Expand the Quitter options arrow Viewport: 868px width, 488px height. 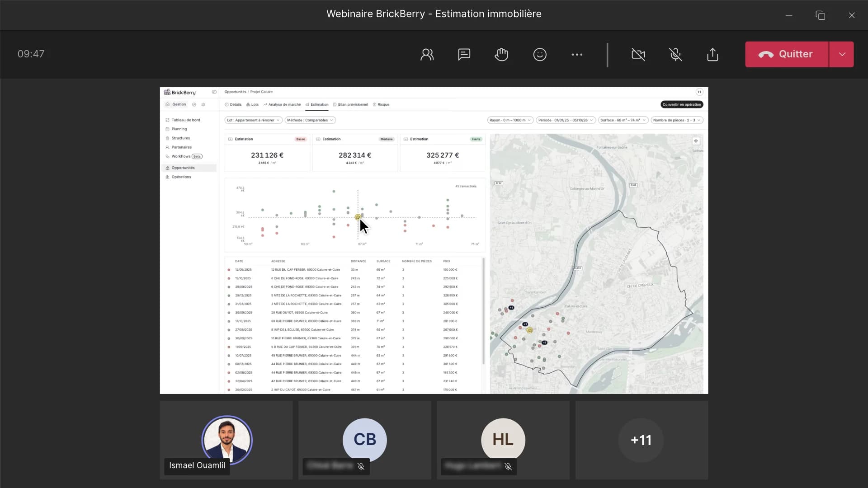pyautogui.click(x=842, y=54)
